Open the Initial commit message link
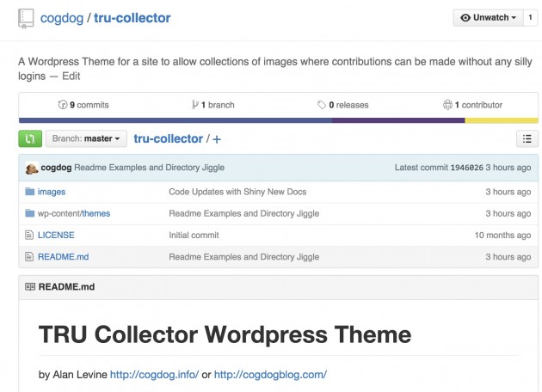The height and width of the screenshot is (392, 542). pyautogui.click(x=194, y=236)
